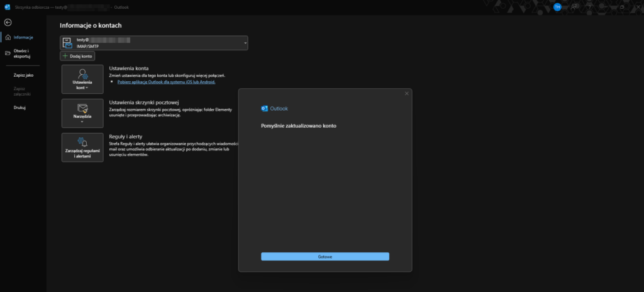This screenshot has width=644, height=292.
Task: Open Zarządzaj regułami i alertami
Action: point(82,147)
